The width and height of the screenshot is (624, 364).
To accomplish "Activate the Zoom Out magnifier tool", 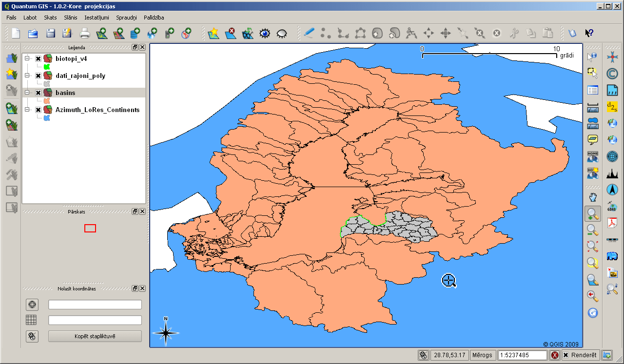I will [x=593, y=230].
